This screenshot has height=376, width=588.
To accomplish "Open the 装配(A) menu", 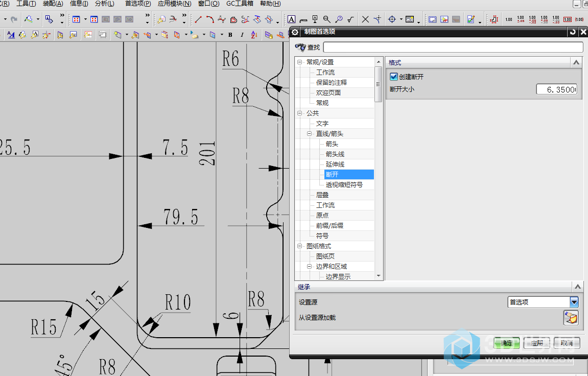I will pyautogui.click(x=53, y=4).
